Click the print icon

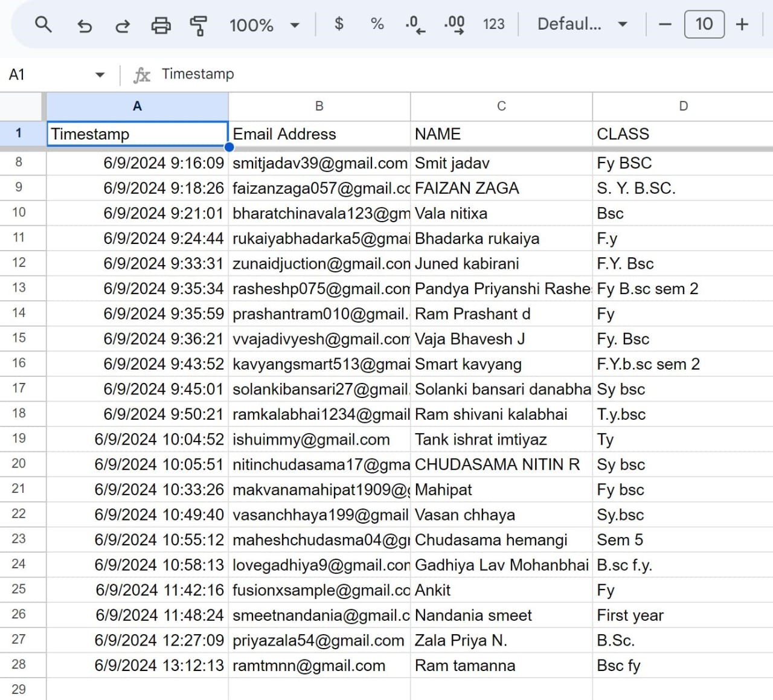pyautogui.click(x=161, y=25)
